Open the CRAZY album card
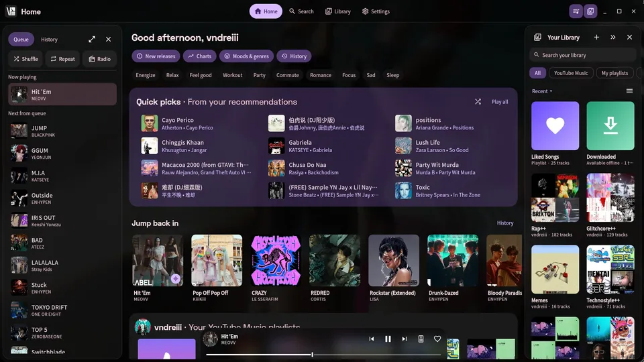 pyautogui.click(x=276, y=268)
